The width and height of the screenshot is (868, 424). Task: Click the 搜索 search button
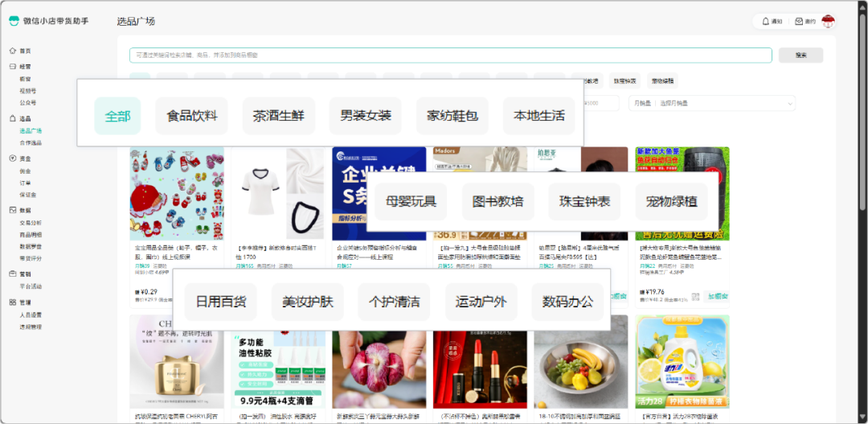pos(800,56)
